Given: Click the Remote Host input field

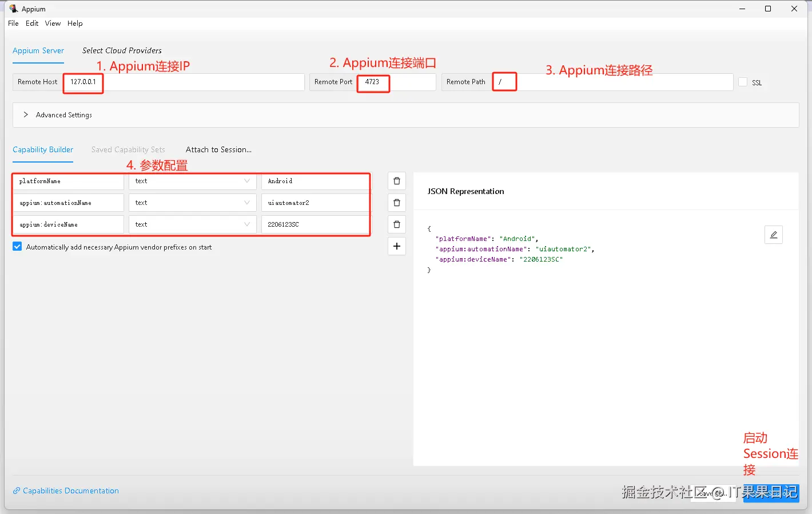Looking at the screenshot, I should 184,82.
